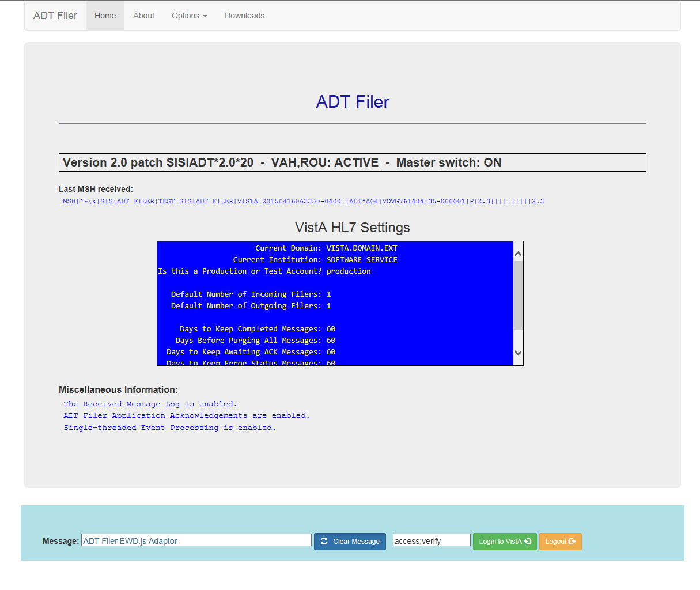Go to the About page
Image resolution: width=700 pixels, height=590 pixels.
(x=143, y=16)
